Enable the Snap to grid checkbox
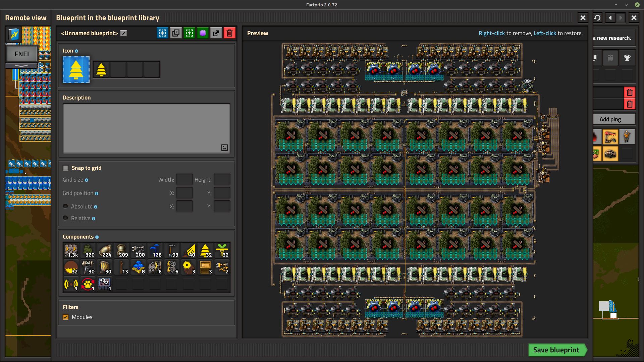Viewport: 644px width, 362px height. pyautogui.click(x=66, y=168)
